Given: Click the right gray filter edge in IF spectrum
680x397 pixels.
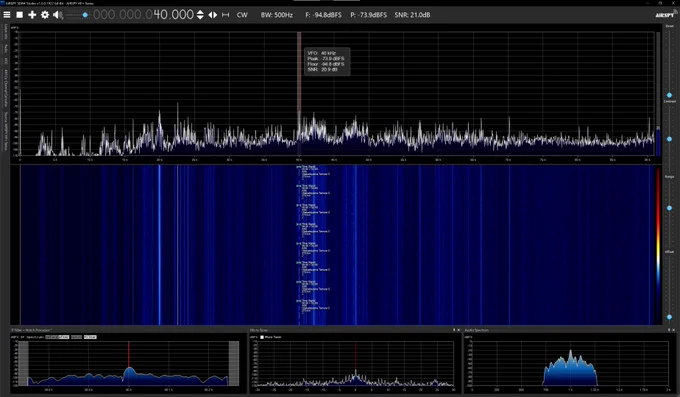Looking at the screenshot, I should [x=234, y=363].
